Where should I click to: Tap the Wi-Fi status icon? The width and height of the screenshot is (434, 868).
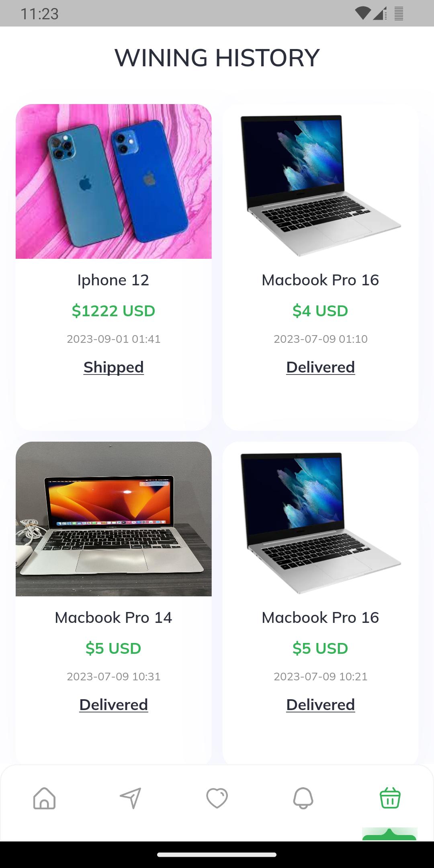(x=363, y=13)
